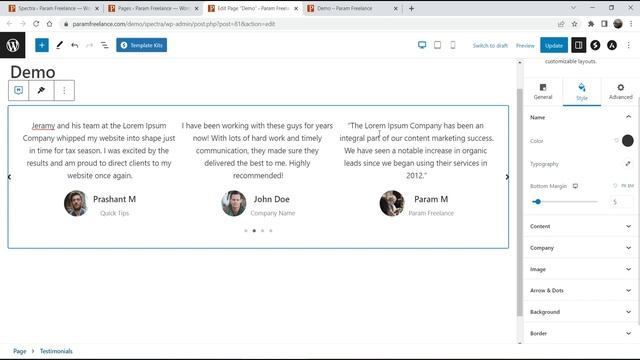This screenshot has height=360, width=640.
Task: Click the browser address bar URL
Action: pos(174,24)
